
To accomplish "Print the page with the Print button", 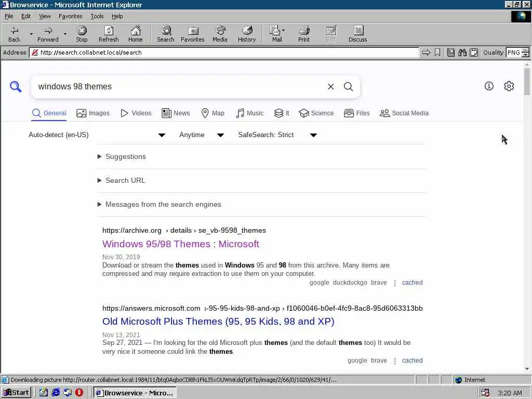I will click(x=304, y=34).
